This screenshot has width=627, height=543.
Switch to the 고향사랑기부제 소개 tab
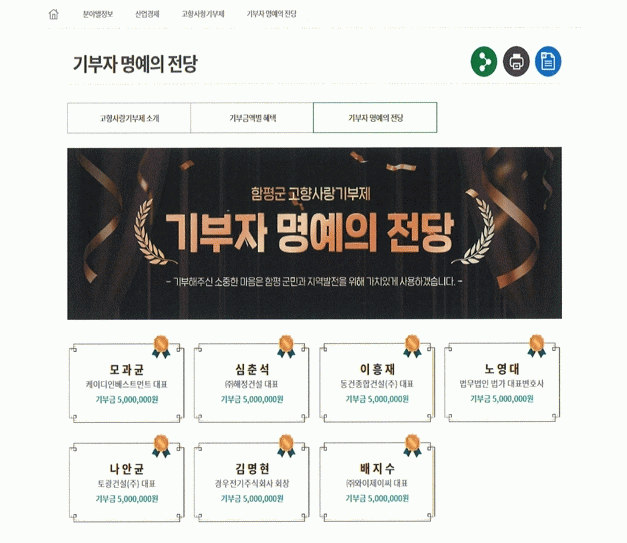pos(129,118)
